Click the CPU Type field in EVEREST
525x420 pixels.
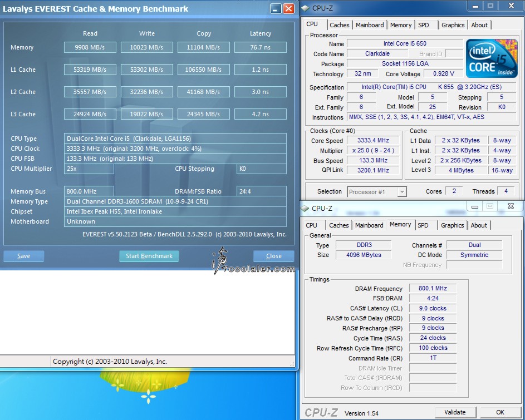(x=175, y=139)
